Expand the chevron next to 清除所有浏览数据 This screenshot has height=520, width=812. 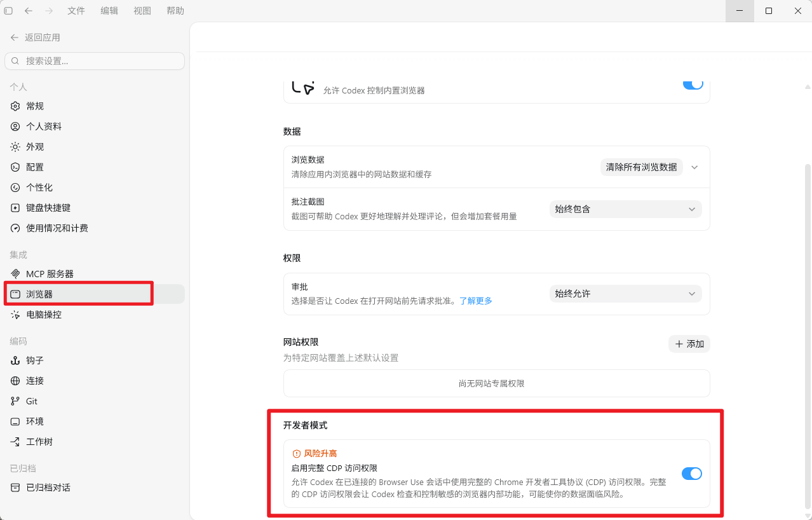(x=694, y=167)
